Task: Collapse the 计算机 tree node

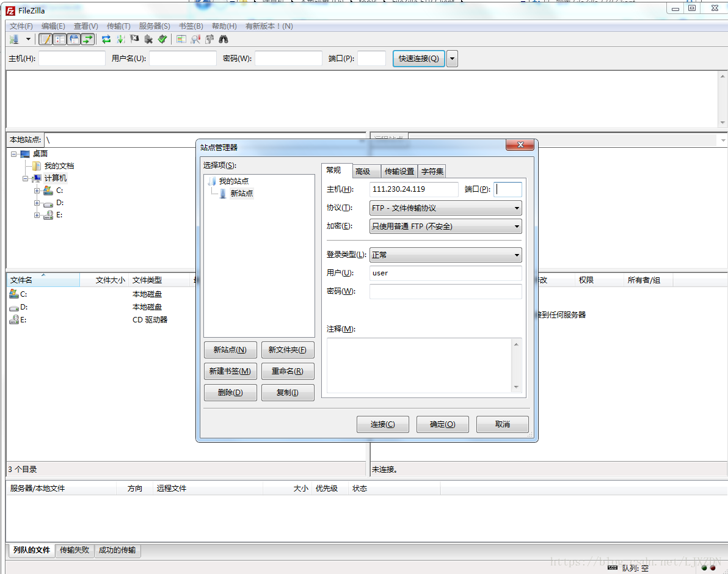Action: click(x=26, y=179)
